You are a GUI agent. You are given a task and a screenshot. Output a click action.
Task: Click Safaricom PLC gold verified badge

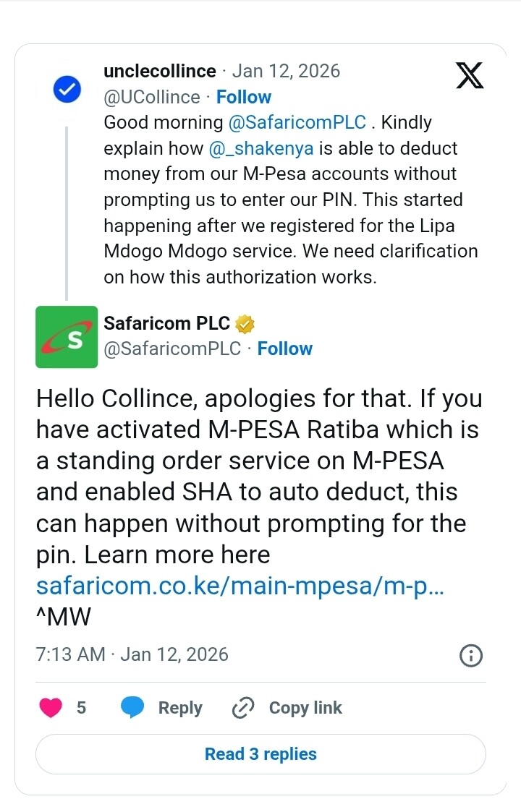click(x=246, y=325)
